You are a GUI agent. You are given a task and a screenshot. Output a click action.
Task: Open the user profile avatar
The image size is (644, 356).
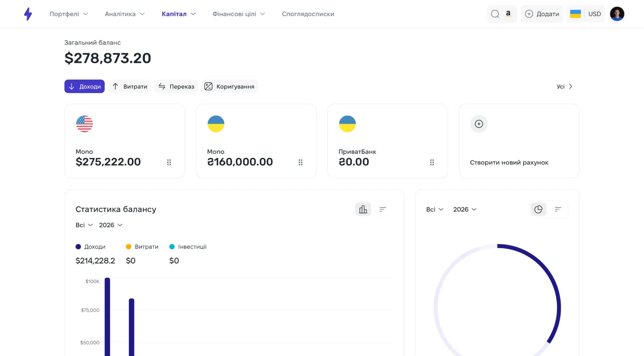617,14
